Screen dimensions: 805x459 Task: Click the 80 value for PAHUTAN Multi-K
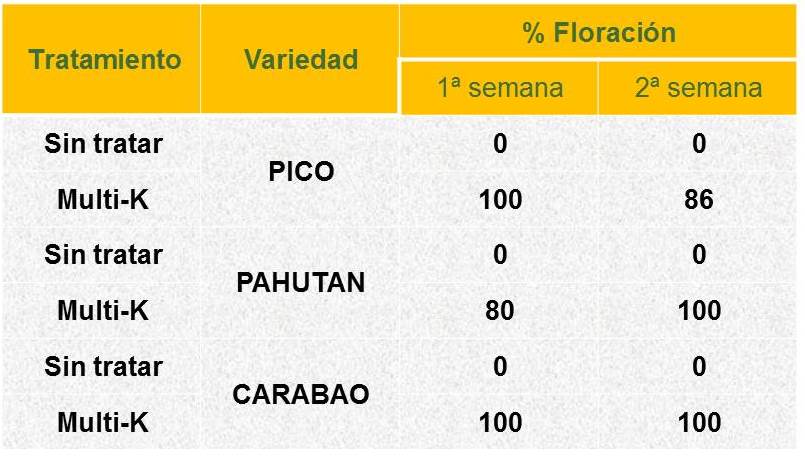(x=500, y=311)
